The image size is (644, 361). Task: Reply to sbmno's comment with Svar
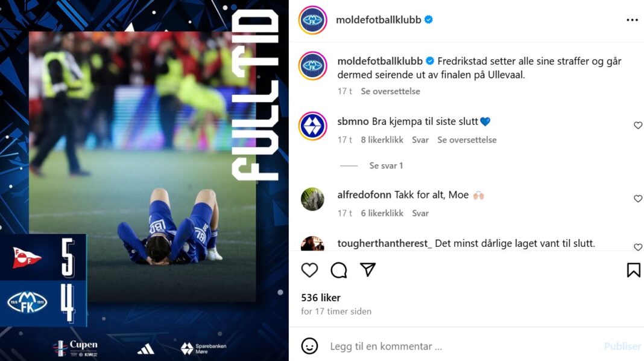420,140
